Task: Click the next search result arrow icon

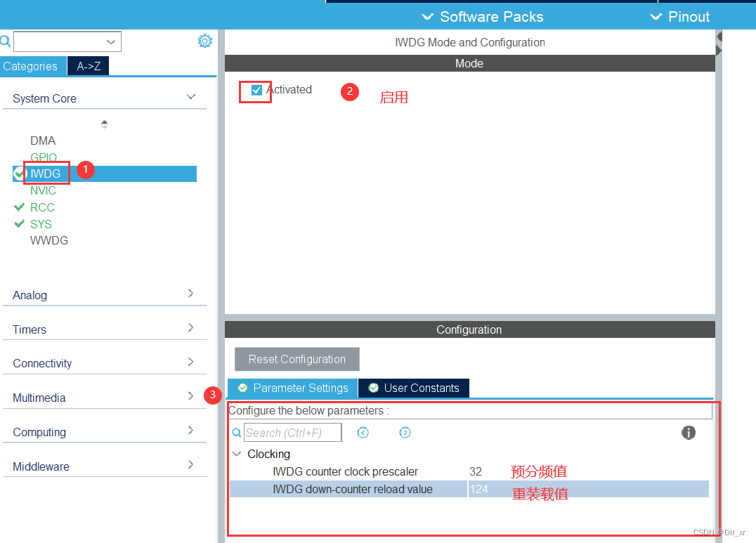Action: pyautogui.click(x=405, y=433)
